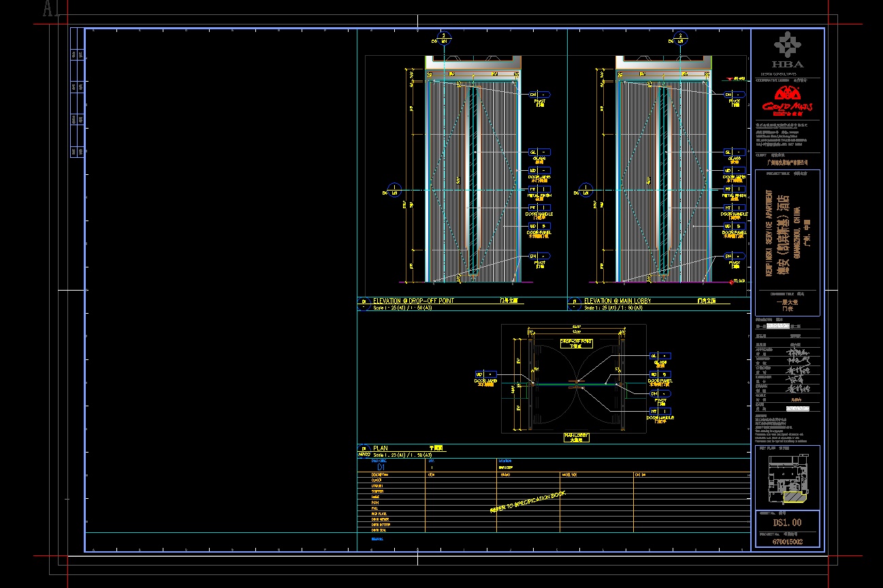883x588 pixels.
Task: Select the PLAN view title
Action: (x=381, y=448)
